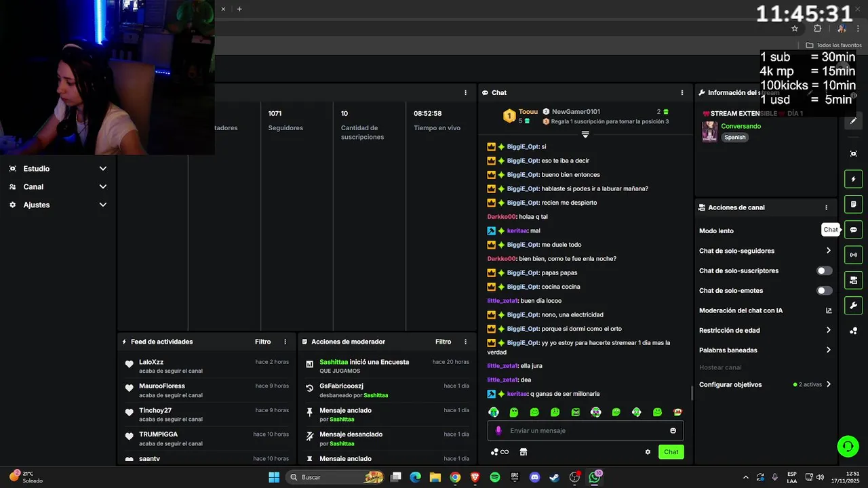
Task: Click MaurooFloress in activity feed
Action: pos(161,386)
